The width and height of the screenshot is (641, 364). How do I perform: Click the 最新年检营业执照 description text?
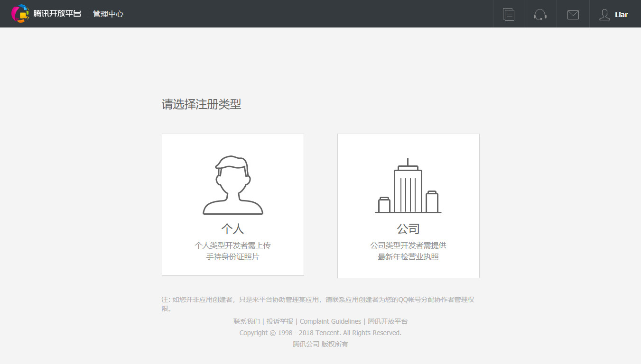click(408, 257)
